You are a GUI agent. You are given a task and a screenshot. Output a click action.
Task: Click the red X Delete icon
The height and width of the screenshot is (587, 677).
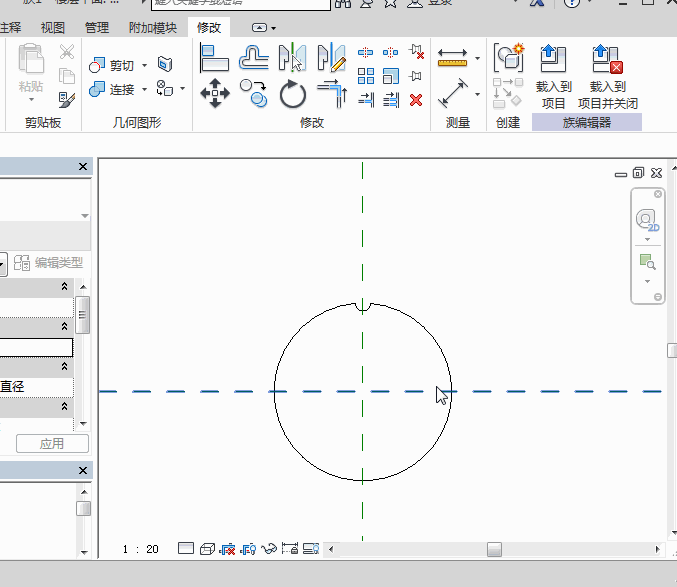416,100
